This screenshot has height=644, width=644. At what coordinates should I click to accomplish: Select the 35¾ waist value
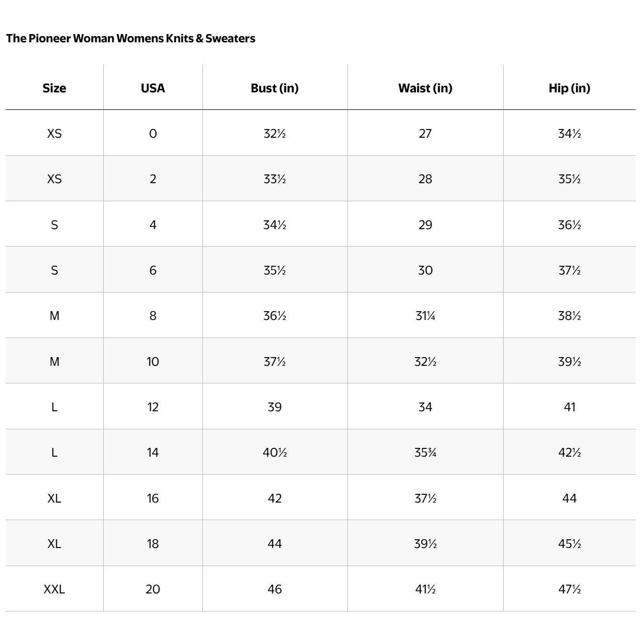click(x=425, y=453)
